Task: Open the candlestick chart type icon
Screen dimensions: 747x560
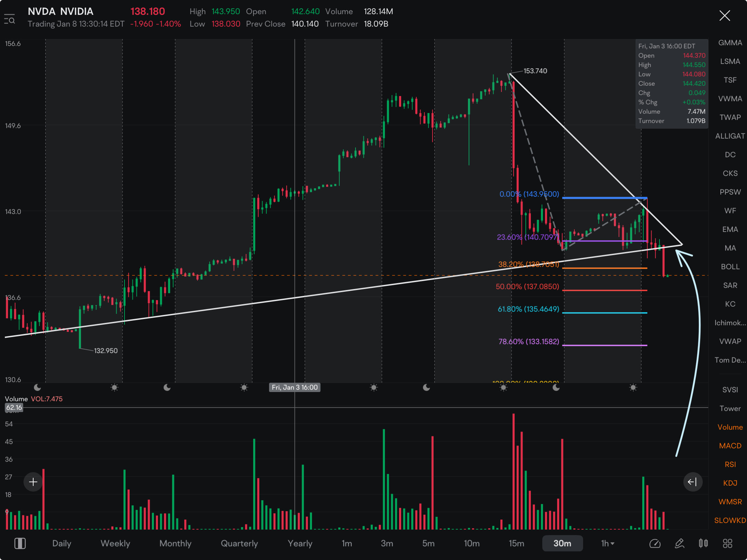Action: pyautogui.click(x=703, y=543)
